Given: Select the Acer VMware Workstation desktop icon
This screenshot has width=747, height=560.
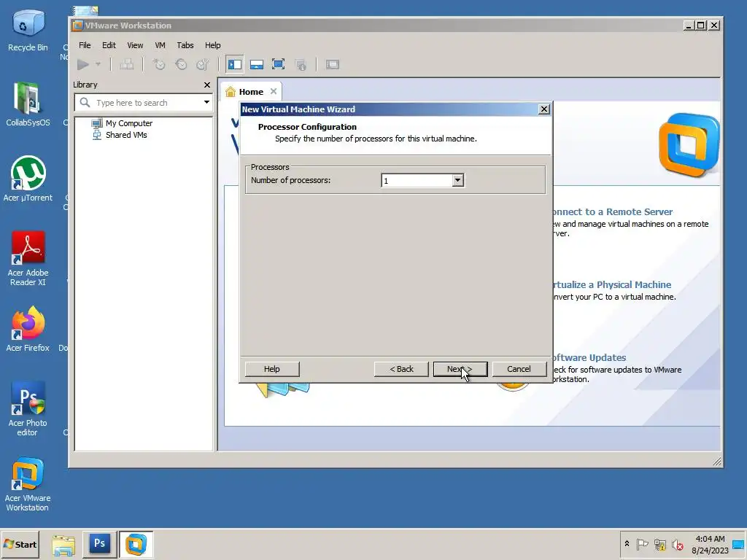Looking at the screenshot, I should tap(28, 484).
